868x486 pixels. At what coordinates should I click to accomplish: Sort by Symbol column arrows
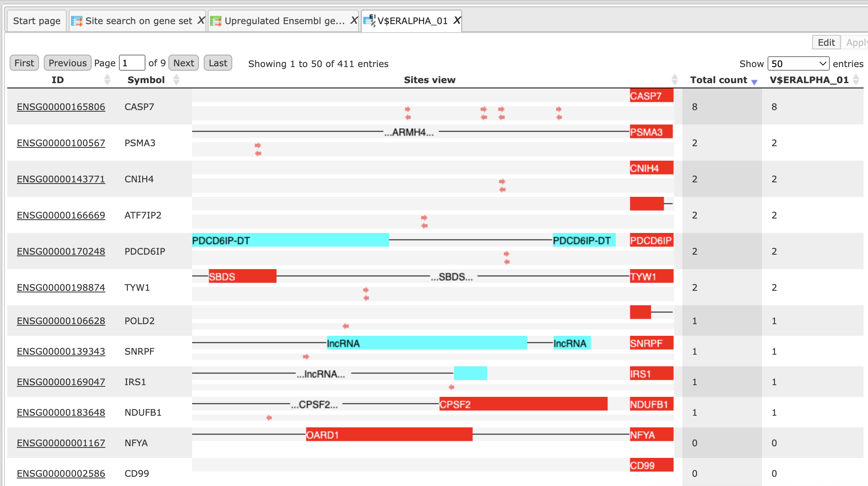[x=176, y=80]
